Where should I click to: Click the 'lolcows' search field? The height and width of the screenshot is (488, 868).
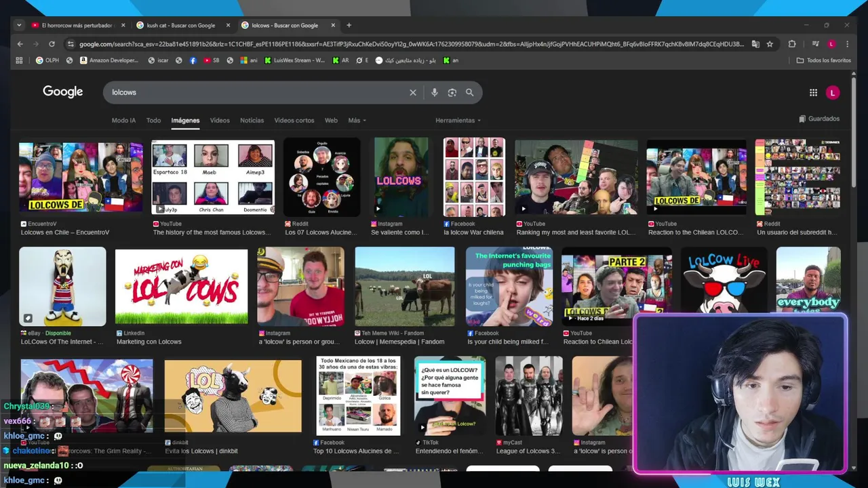[x=258, y=92]
